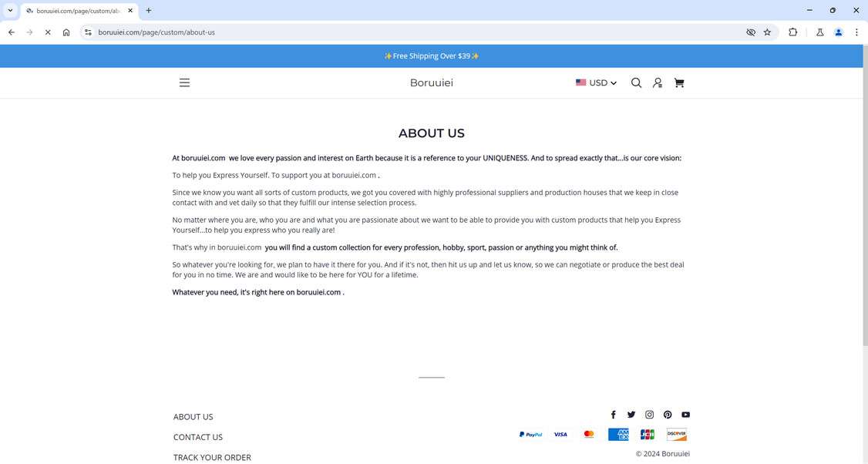Viewport: 868px width, 464px height.
Task: Click the PayPal payment logo
Action: pos(530,434)
